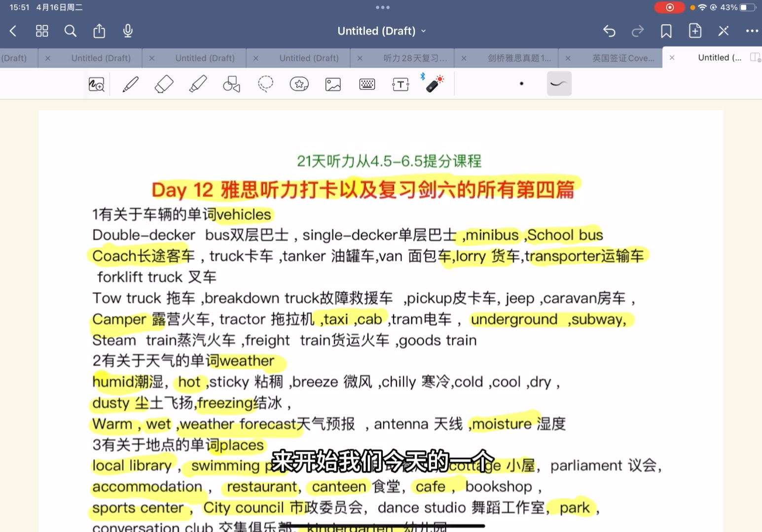Tap the highlighted words sports center
The height and width of the screenshot is (532, 762).
point(138,508)
